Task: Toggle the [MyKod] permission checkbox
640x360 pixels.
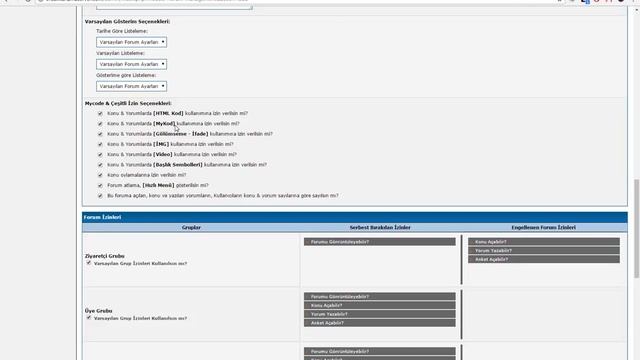Action: tap(100, 124)
